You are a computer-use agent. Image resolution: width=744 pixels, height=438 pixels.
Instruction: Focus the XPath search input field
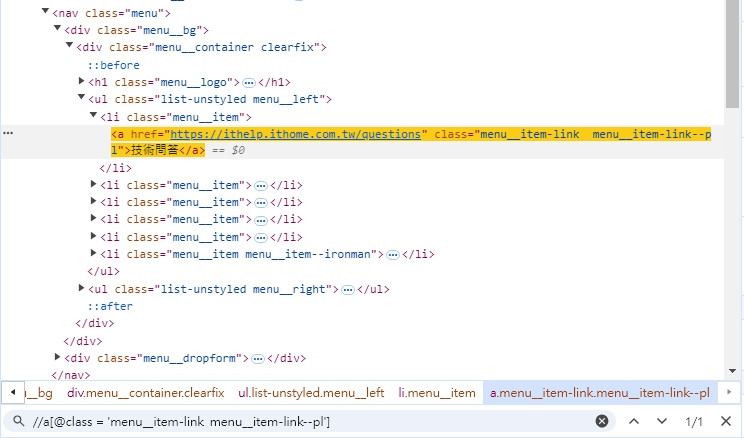point(308,421)
